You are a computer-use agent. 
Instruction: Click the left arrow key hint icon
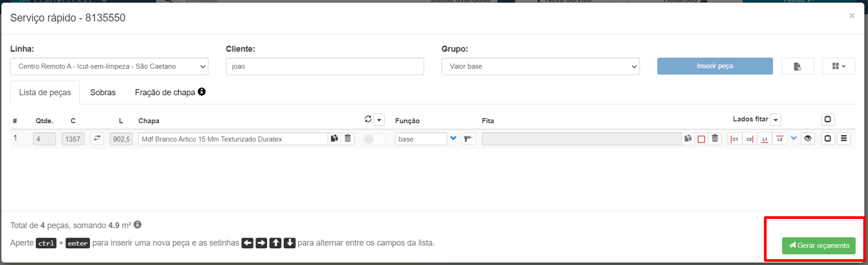coord(247,243)
